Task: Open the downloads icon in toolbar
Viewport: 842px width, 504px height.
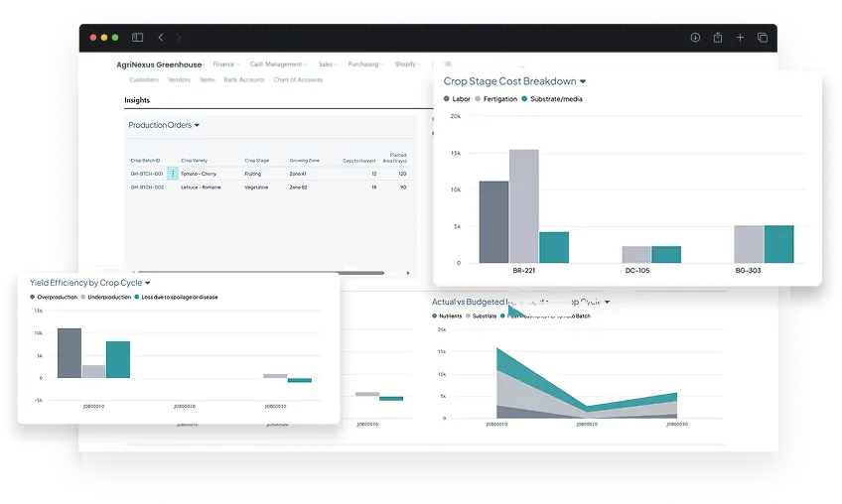Action: pos(695,38)
